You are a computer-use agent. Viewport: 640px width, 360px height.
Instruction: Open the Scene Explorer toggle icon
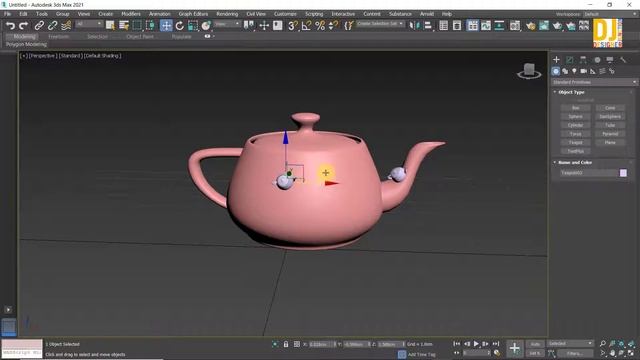coord(444,26)
